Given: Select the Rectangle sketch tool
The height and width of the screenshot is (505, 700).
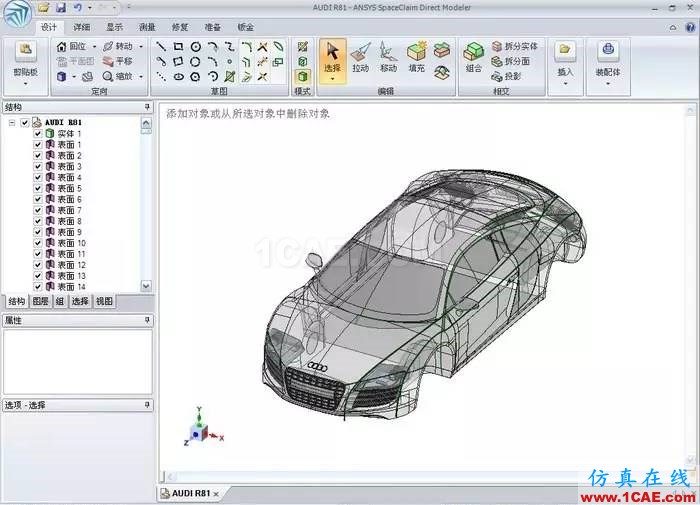Looking at the screenshot, I should click(178, 46).
